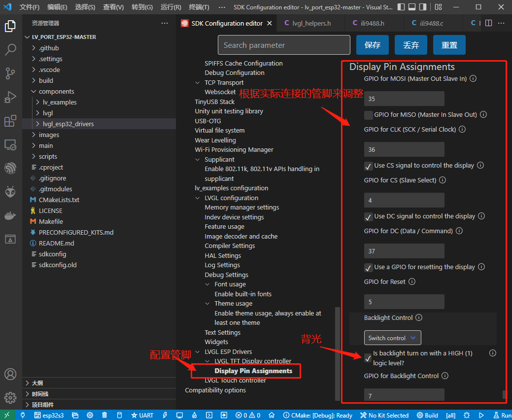Click the esp32s3 target in the status bar

pos(49,415)
